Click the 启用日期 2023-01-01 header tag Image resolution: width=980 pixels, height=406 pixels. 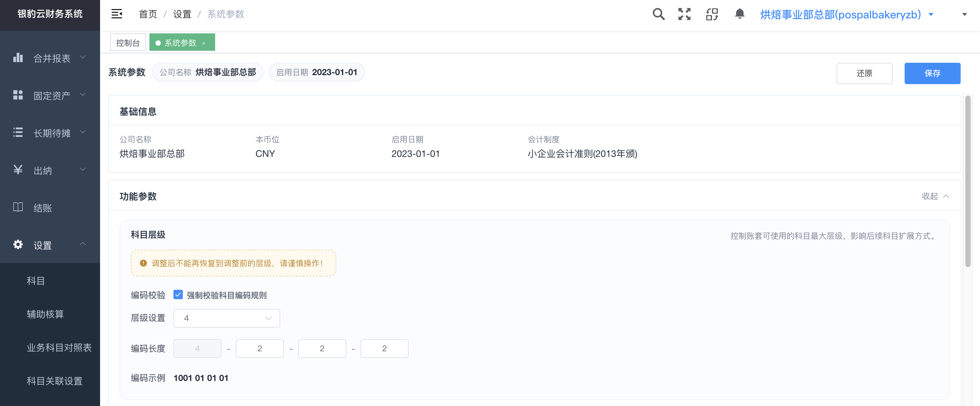(317, 72)
